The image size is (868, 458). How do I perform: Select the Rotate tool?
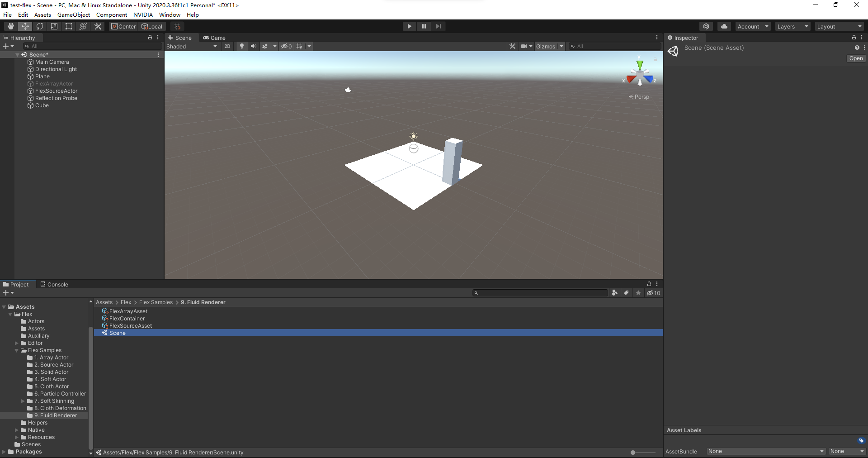(x=40, y=26)
